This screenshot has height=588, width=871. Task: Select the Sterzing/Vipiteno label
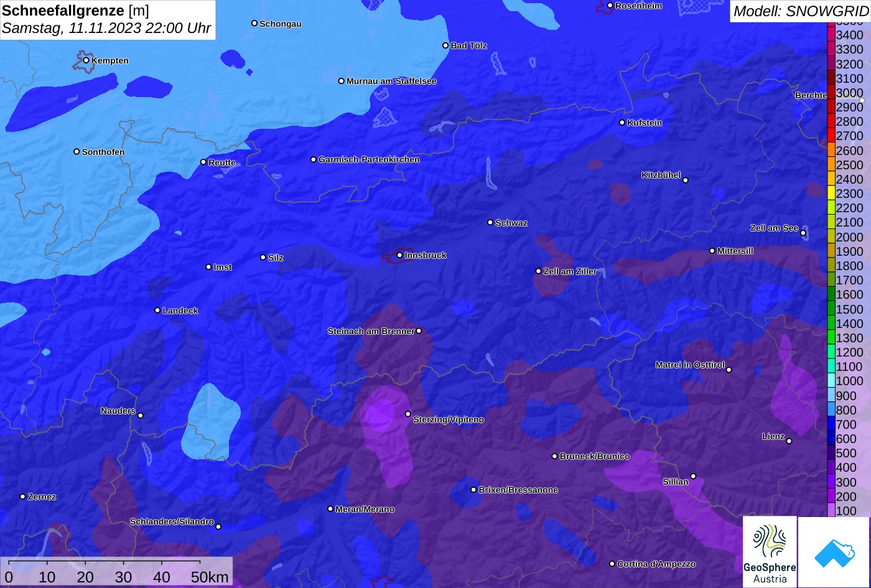[x=449, y=420]
